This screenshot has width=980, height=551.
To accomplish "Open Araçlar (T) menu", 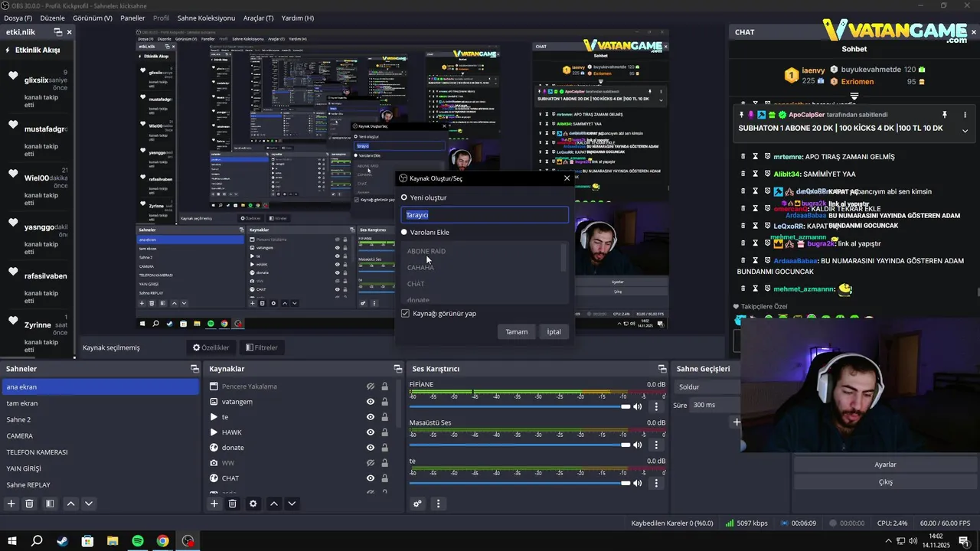I will (259, 18).
